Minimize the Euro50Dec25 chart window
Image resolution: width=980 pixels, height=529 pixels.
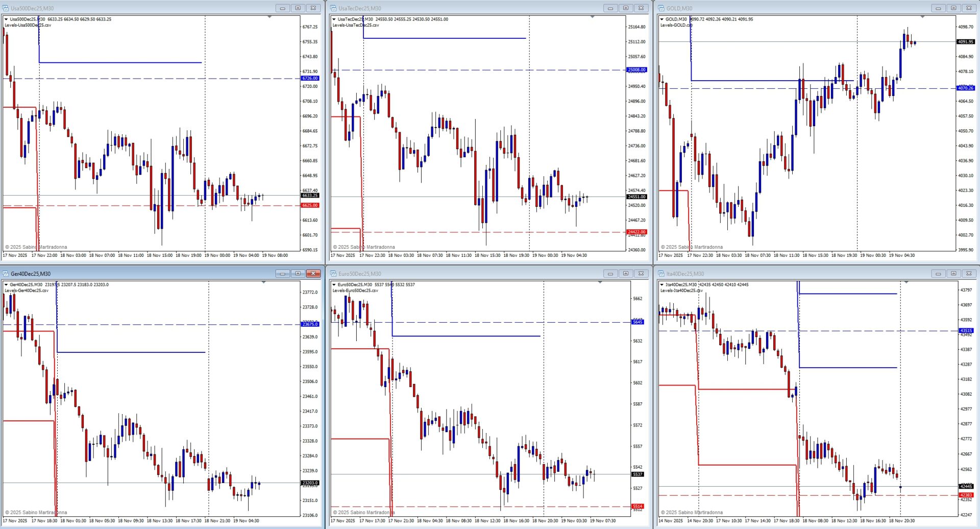(x=610, y=274)
